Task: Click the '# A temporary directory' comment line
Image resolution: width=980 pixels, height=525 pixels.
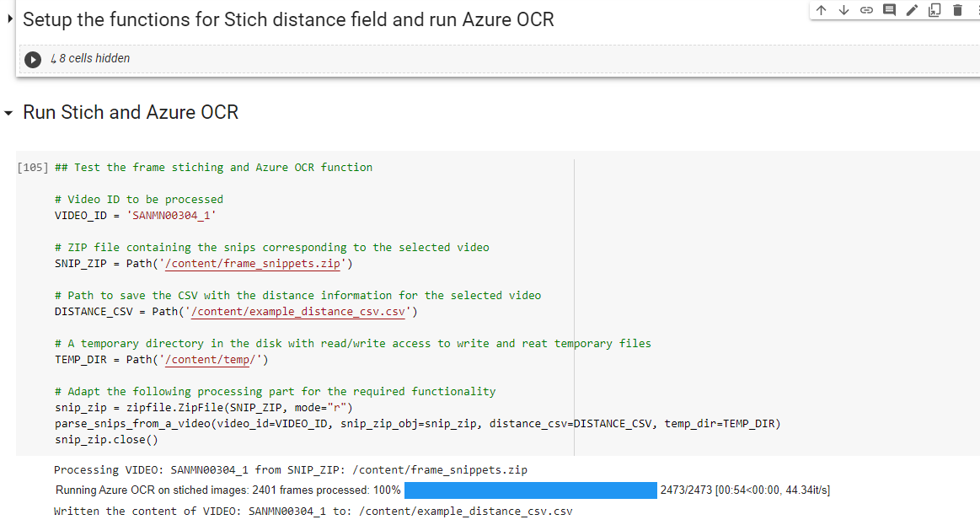Action: coord(353,344)
